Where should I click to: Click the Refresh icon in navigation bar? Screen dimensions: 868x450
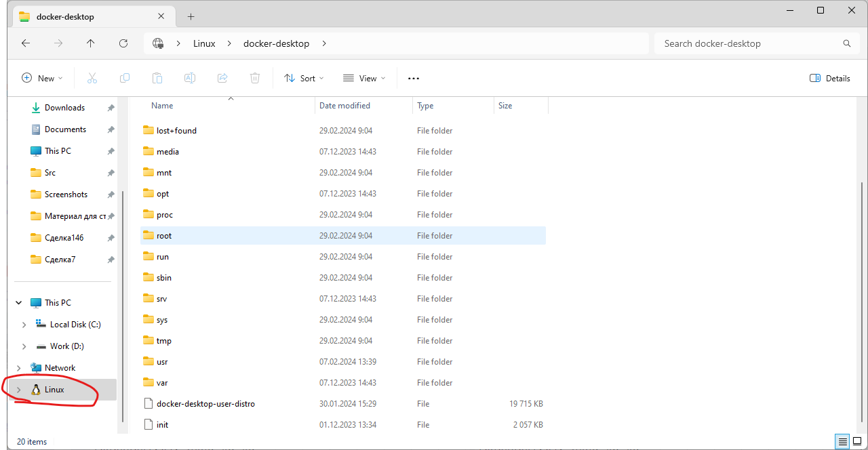coord(123,43)
